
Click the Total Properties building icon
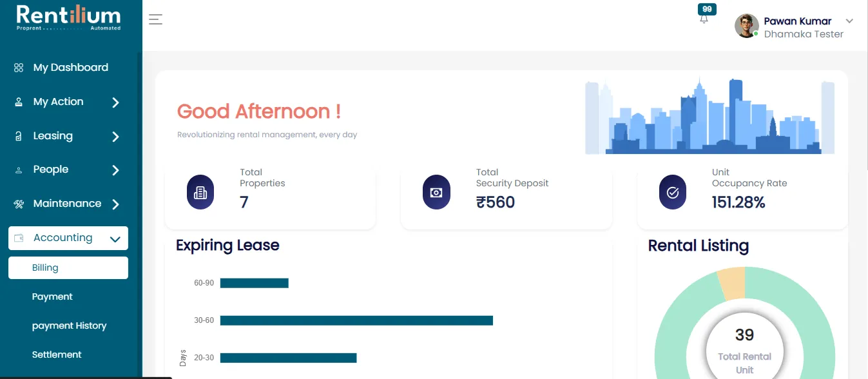[x=200, y=192]
